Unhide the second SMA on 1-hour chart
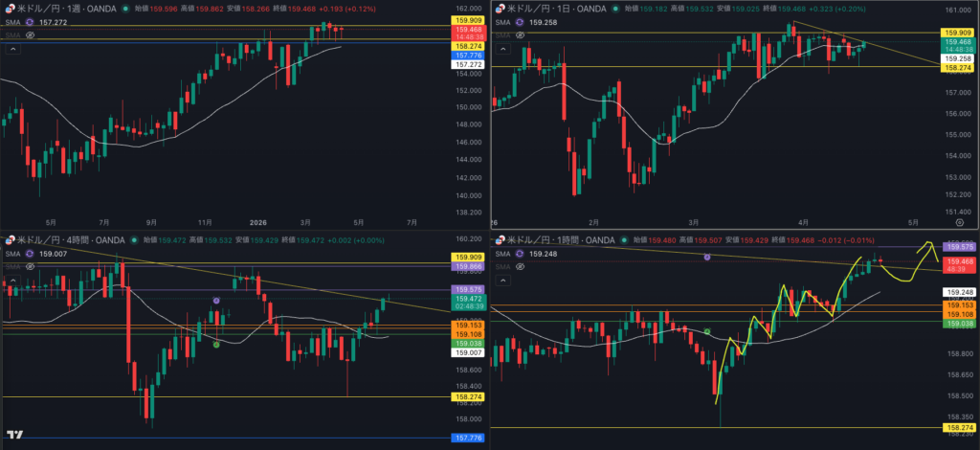Screen dimensions: 980x450 (x=520, y=267)
